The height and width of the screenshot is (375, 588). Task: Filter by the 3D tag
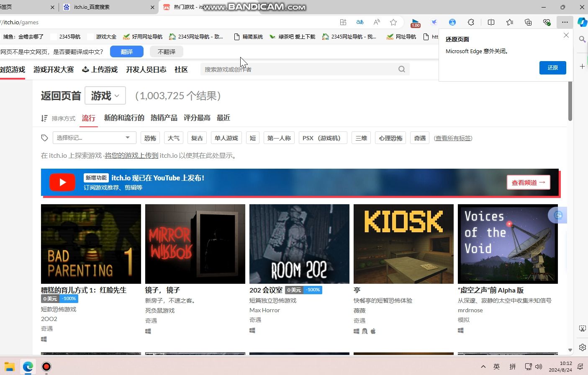click(x=361, y=138)
